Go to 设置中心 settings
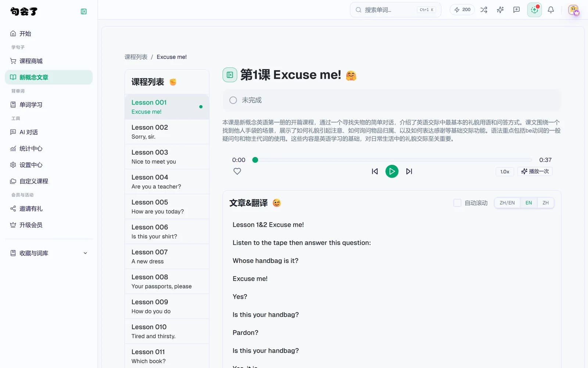The width and height of the screenshot is (588, 368). (49, 165)
